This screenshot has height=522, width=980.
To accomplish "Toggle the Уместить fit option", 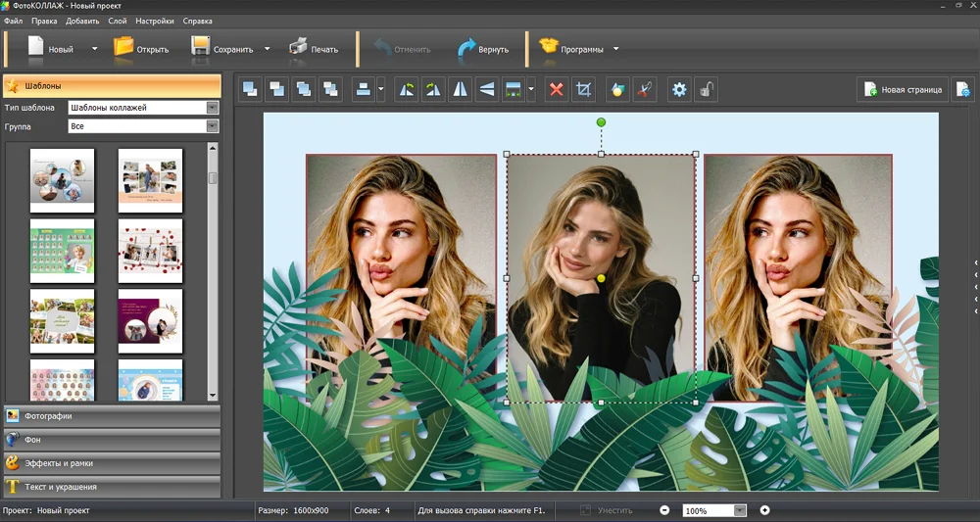I will [607, 510].
